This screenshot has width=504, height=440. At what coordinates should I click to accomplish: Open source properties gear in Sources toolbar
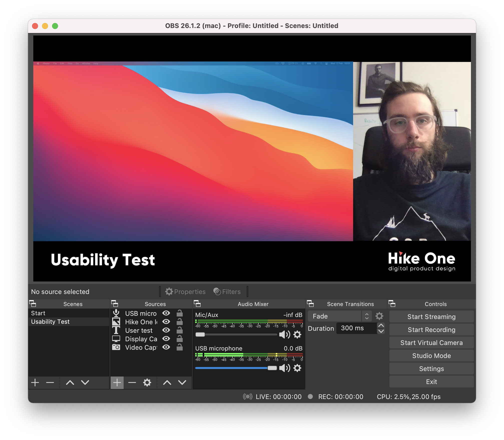point(147,382)
